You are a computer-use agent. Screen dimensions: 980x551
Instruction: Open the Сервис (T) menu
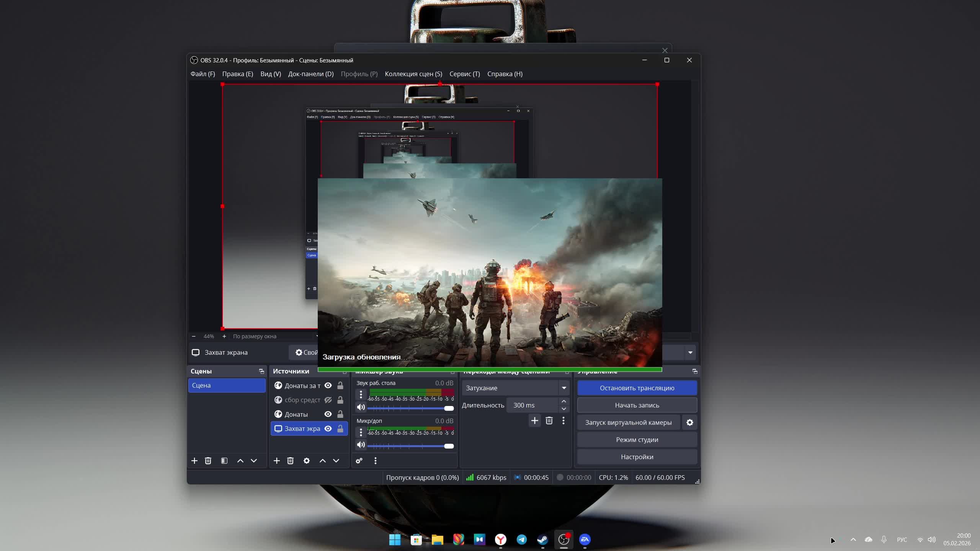click(464, 74)
